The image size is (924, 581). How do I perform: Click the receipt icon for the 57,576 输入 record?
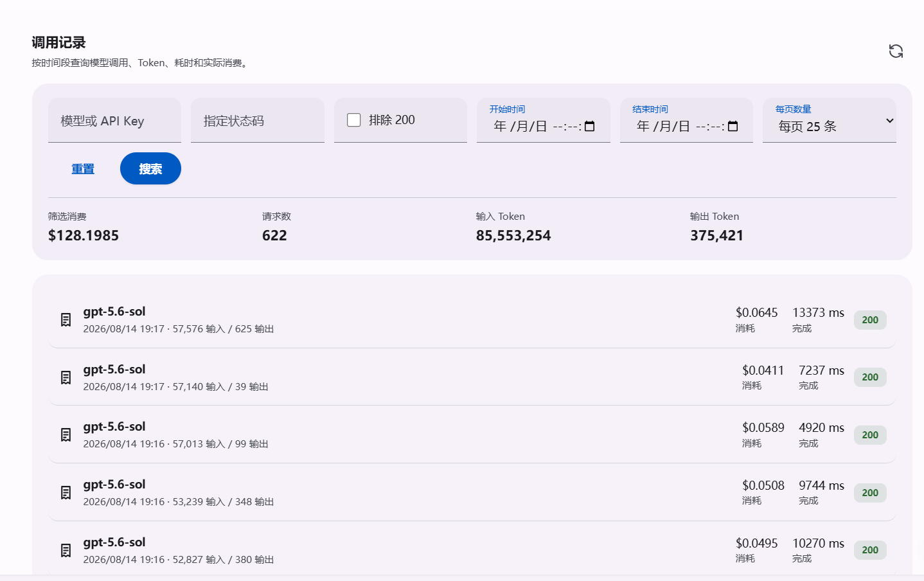click(66, 319)
